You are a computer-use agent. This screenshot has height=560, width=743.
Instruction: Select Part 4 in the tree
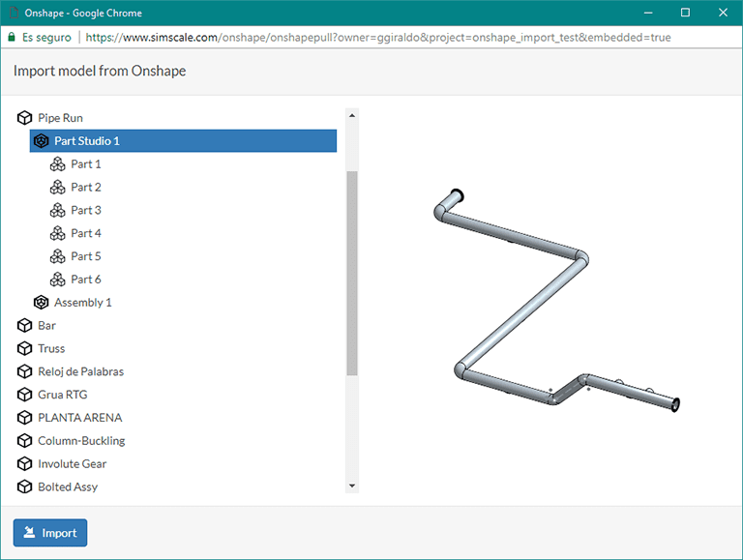[x=86, y=233]
